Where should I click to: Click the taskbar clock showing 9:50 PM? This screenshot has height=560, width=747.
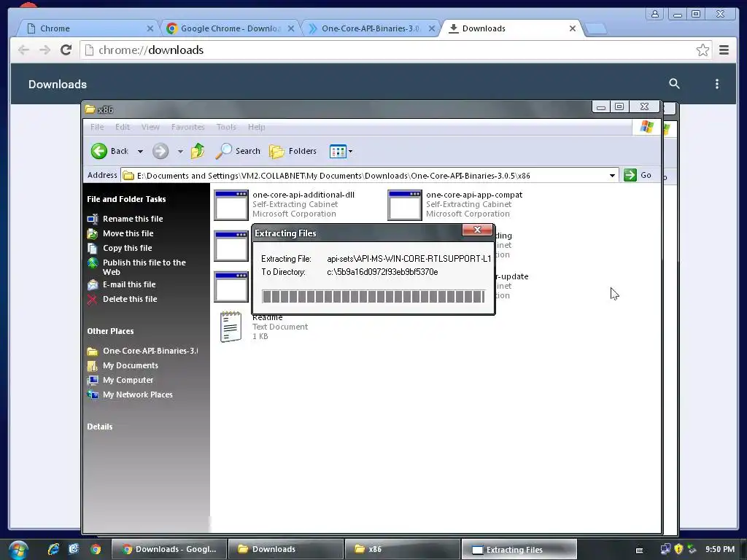720,549
